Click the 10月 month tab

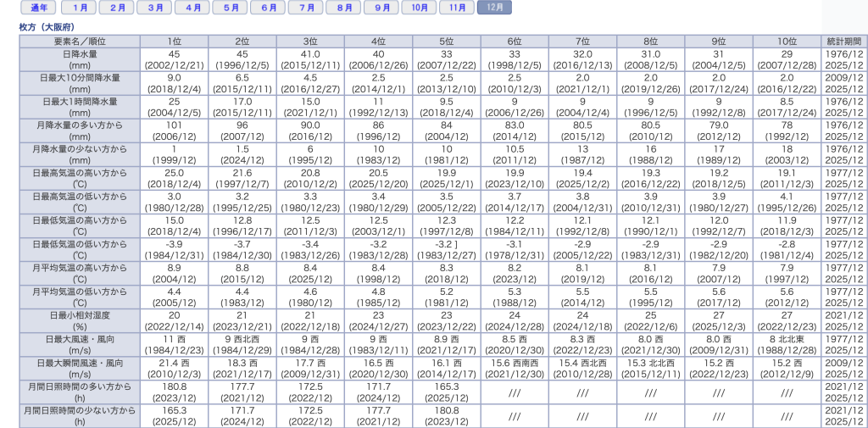420,8
